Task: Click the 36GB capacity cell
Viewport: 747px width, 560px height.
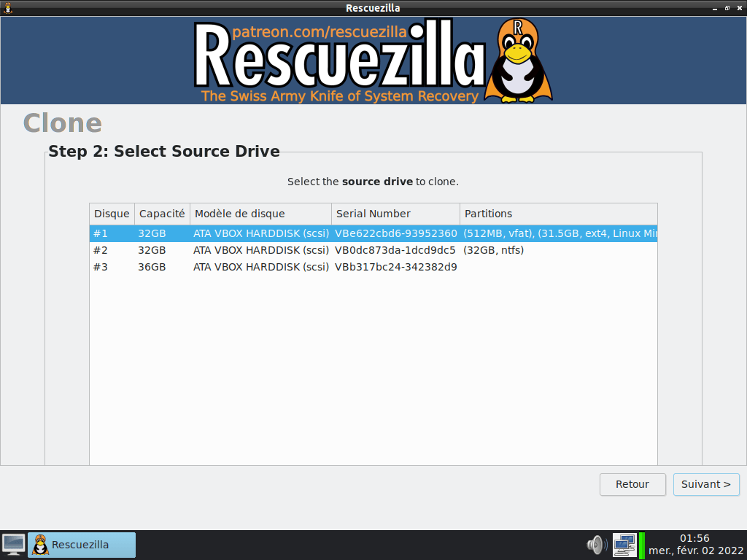Action: (152, 267)
